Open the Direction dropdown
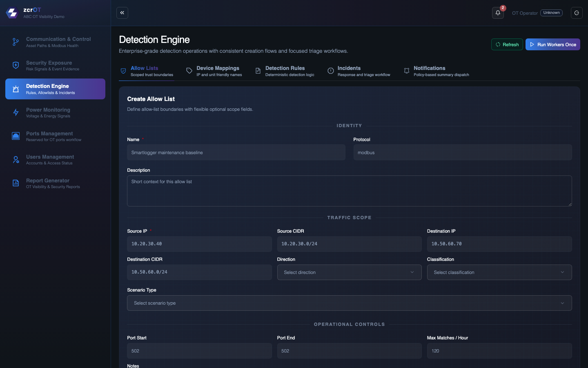Screen dimensions: 588x368 click(x=350, y=272)
